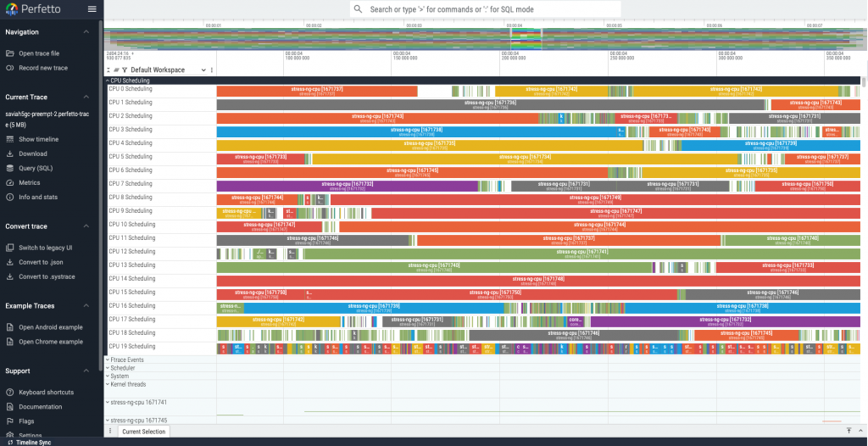Click the Query (SQL) database icon
The height and width of the screenshot is (446, 868).
(10, 168)
